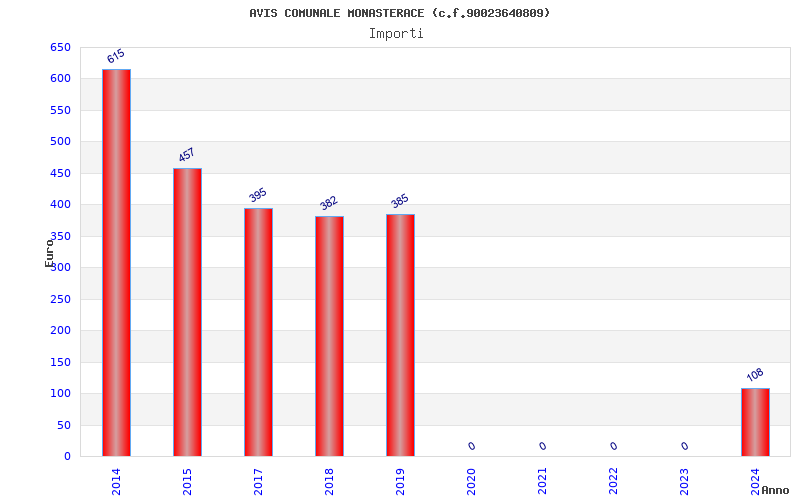Click the 2015 bar in the chart
The image size is (800, 500).
pyautogui.click(x=187, y=312)
